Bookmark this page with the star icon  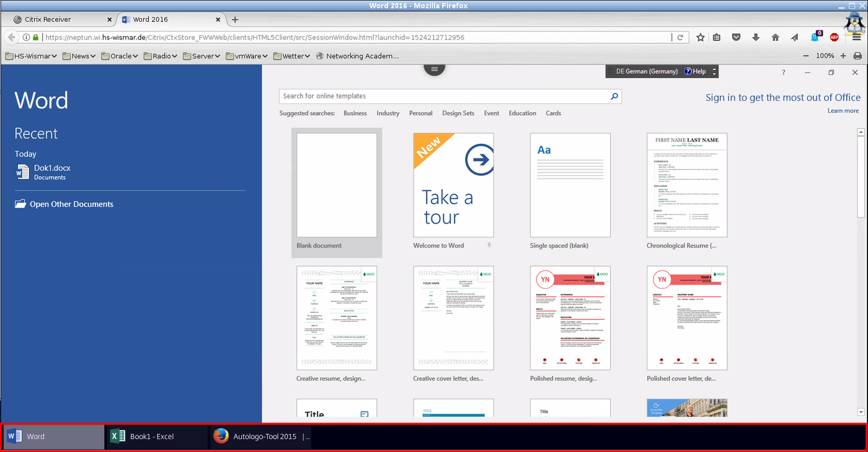click(700, 37)
